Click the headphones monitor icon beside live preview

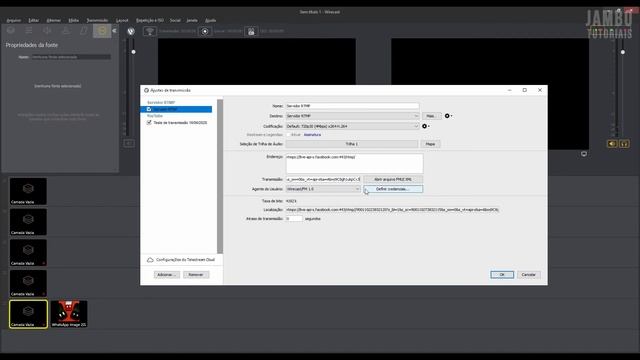pos(624,144)
